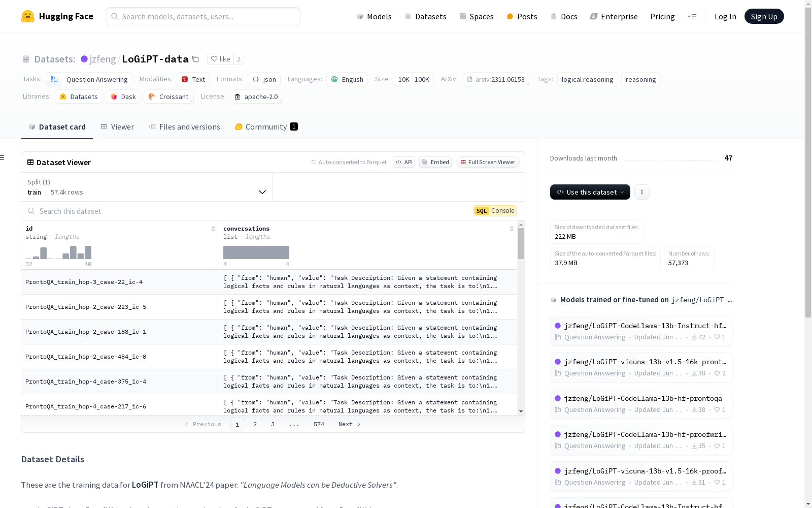Click the Sign Up button

pyautogui.click(x=764, y=16)
